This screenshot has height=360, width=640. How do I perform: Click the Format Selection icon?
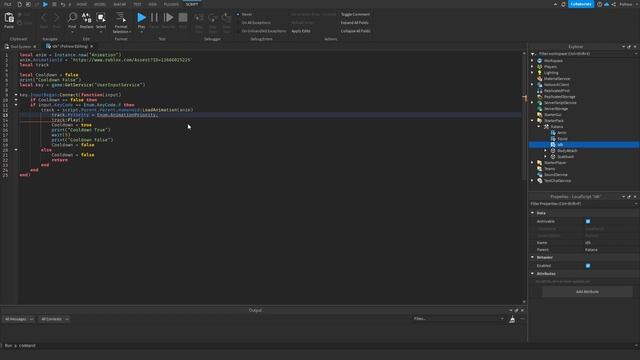[121, 17]
